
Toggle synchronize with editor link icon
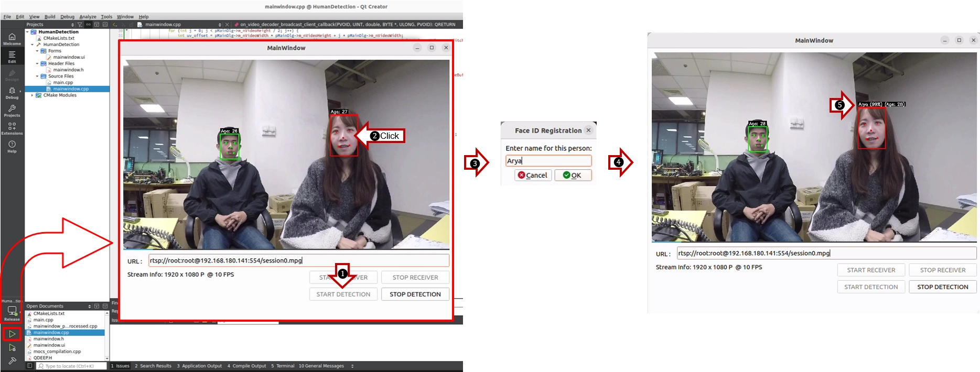[88, 25]
